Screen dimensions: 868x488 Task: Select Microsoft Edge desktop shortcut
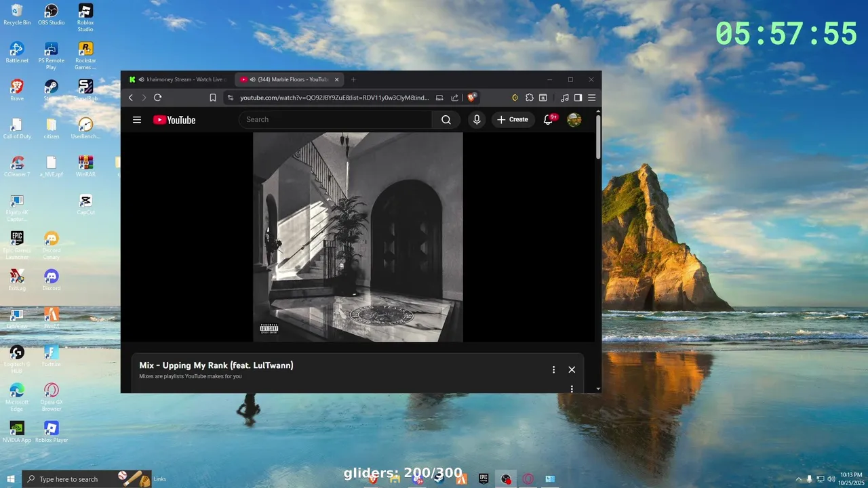(x=17, y=397)
